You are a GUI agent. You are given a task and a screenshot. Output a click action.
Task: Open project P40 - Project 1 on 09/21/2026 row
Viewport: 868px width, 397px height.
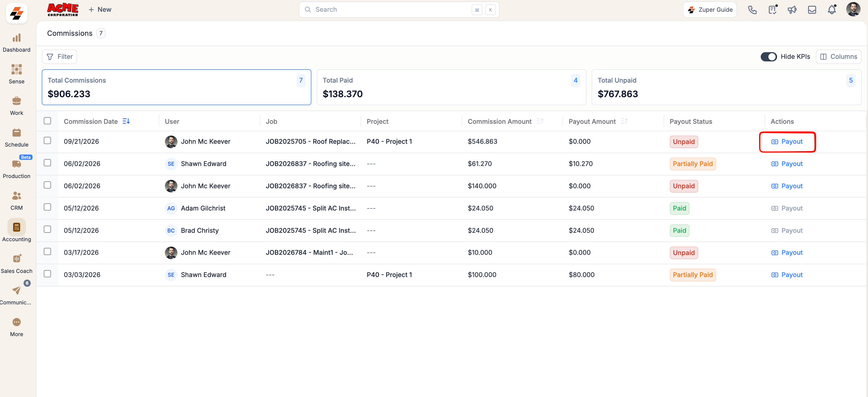389,141
